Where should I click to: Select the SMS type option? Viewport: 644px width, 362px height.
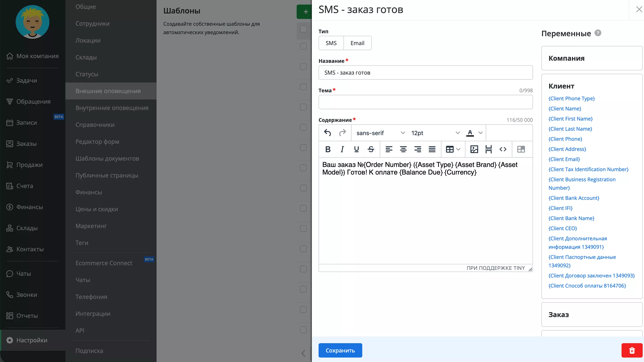point(331,43)
